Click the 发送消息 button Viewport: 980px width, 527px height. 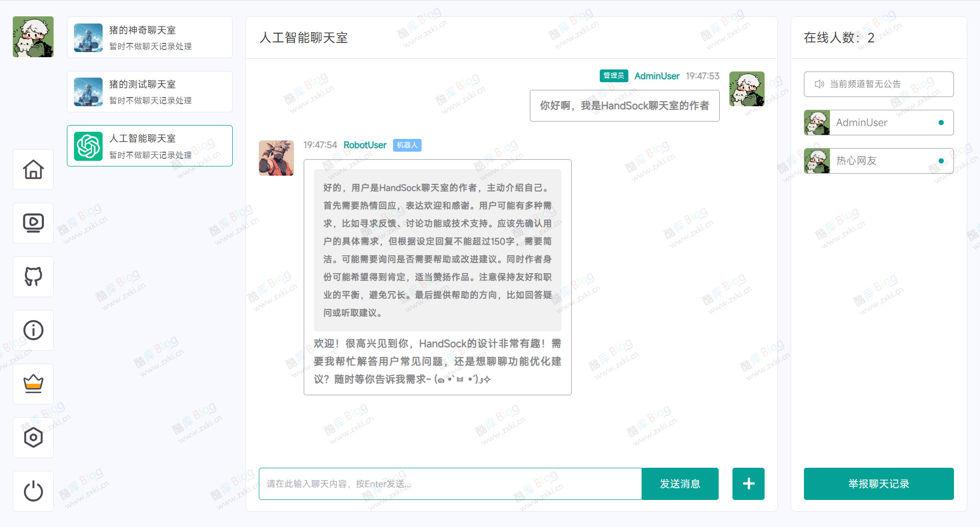coord(680,484)
